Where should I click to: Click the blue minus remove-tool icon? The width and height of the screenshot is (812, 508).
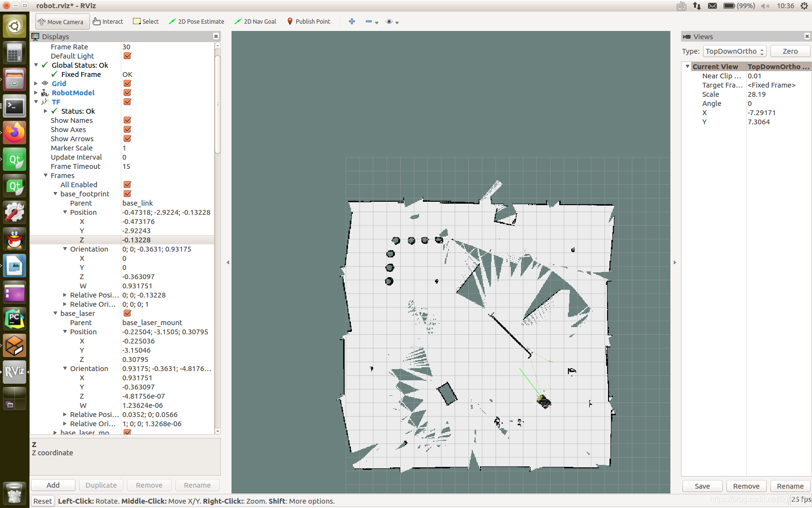click(x=369, y=22)
